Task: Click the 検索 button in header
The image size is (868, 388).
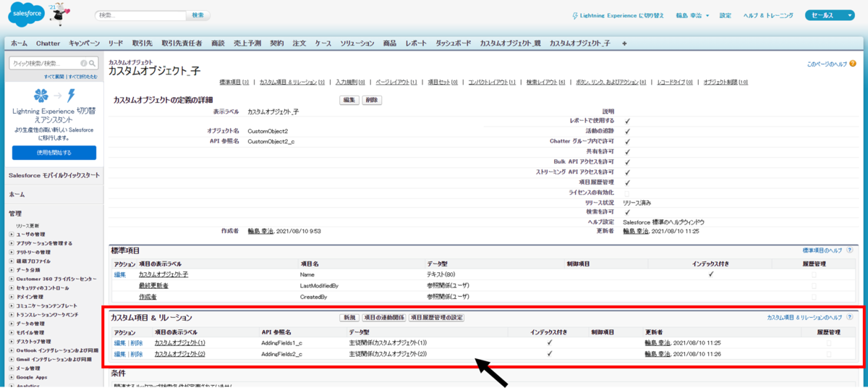Action: (197, 15)
